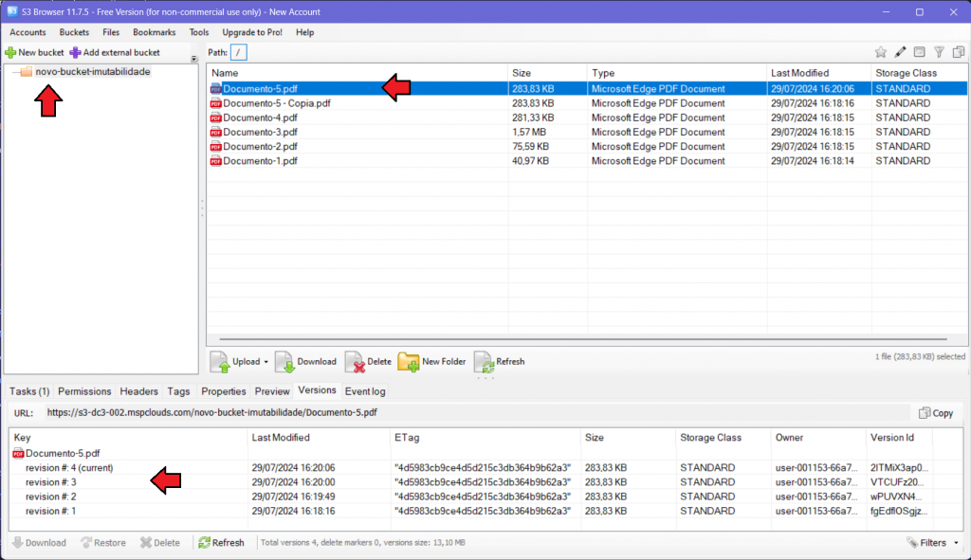Click the Download button in file toolbar
Screen dimensions: 971x560
coord(306,362)
